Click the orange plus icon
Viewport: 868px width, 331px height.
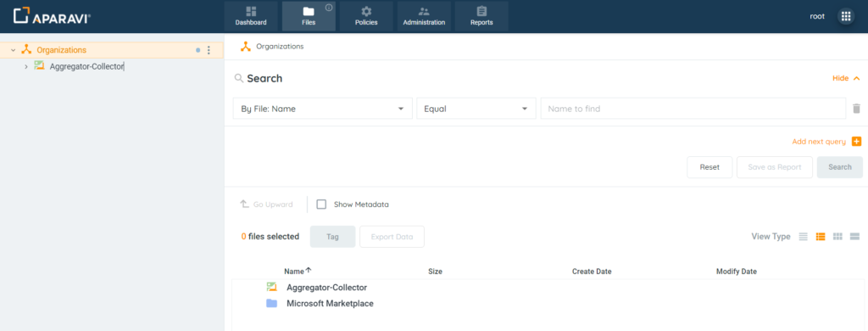point(856,142)
